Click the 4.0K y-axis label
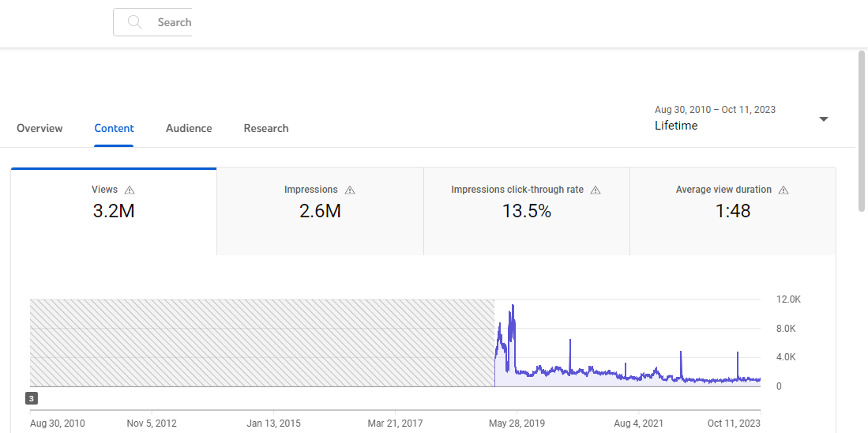 (x=786, y=357)
